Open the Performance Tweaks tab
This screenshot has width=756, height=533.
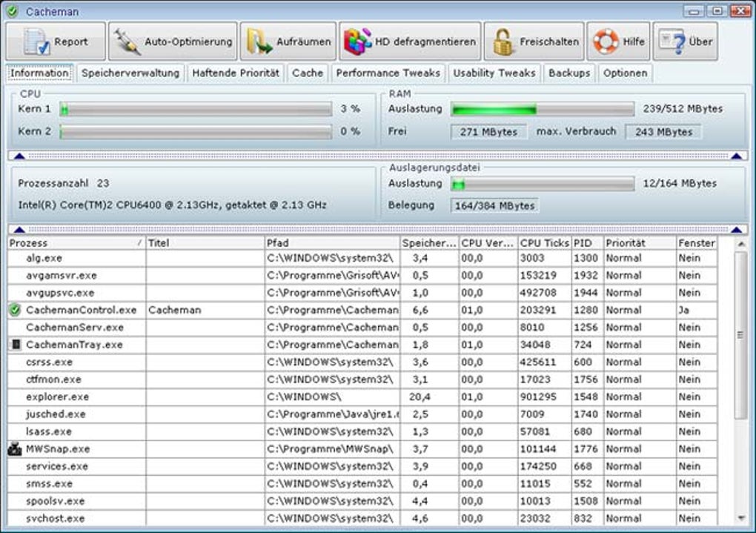[388, 73]
